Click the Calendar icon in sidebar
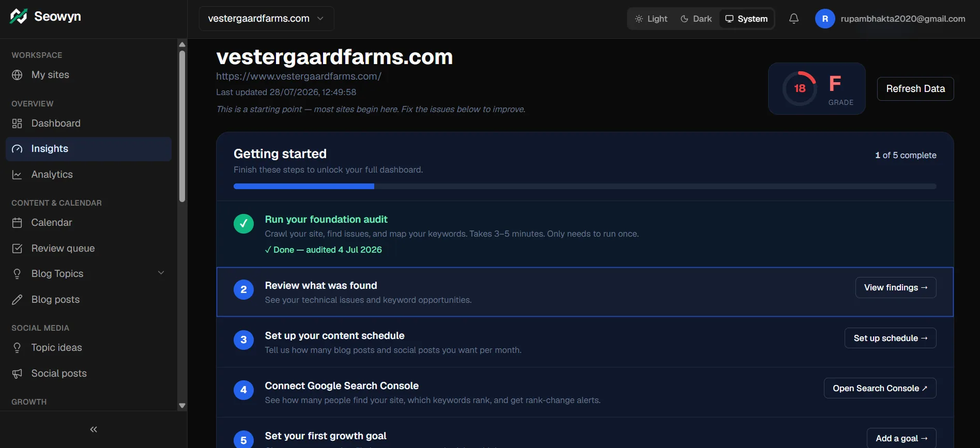980x448 pixels. pos(17,223)
